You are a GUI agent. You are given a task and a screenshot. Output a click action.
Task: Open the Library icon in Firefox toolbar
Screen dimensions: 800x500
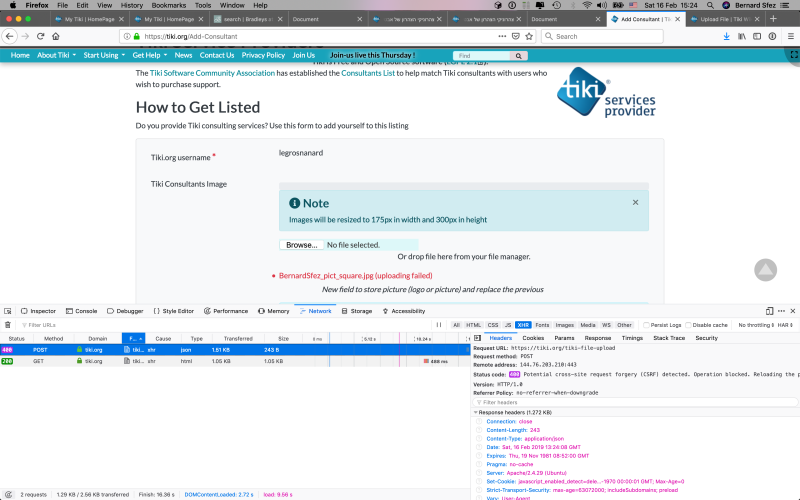point(742,36)
